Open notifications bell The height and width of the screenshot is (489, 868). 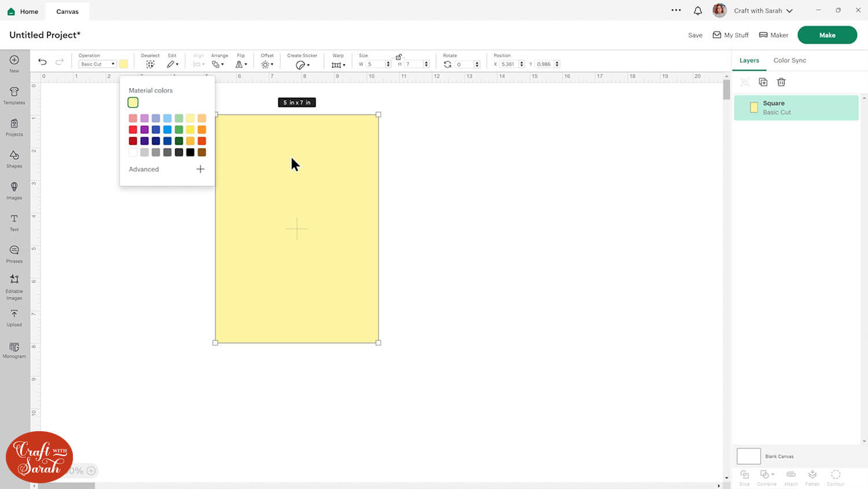click(698, 10)
